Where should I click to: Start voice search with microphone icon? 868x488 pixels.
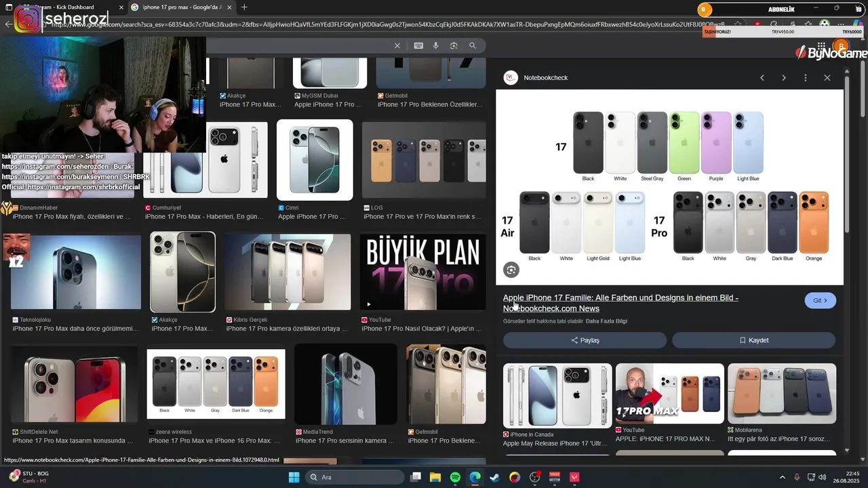(x=436, y=45)
